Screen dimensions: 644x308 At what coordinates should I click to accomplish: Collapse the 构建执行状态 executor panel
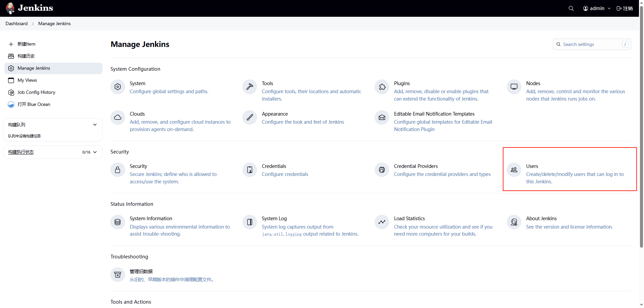(x=95, y=152)
